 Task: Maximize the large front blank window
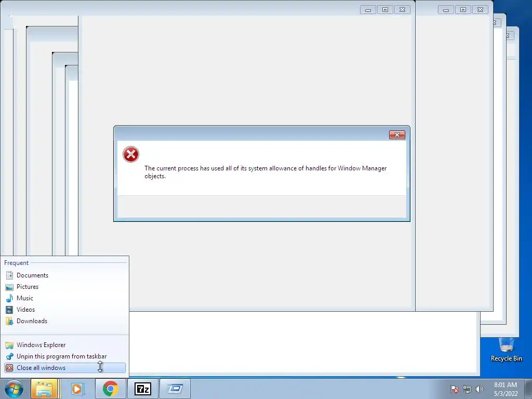385,10
